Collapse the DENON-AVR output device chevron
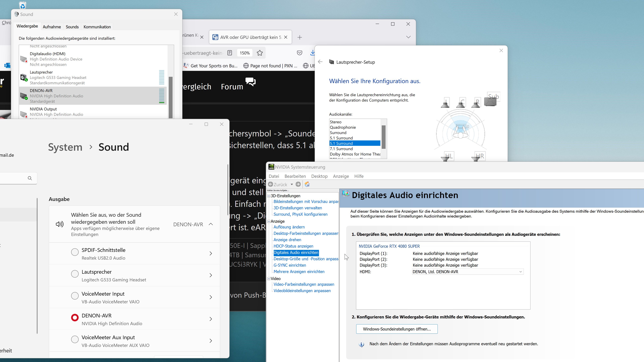 [x=211, y=224]
